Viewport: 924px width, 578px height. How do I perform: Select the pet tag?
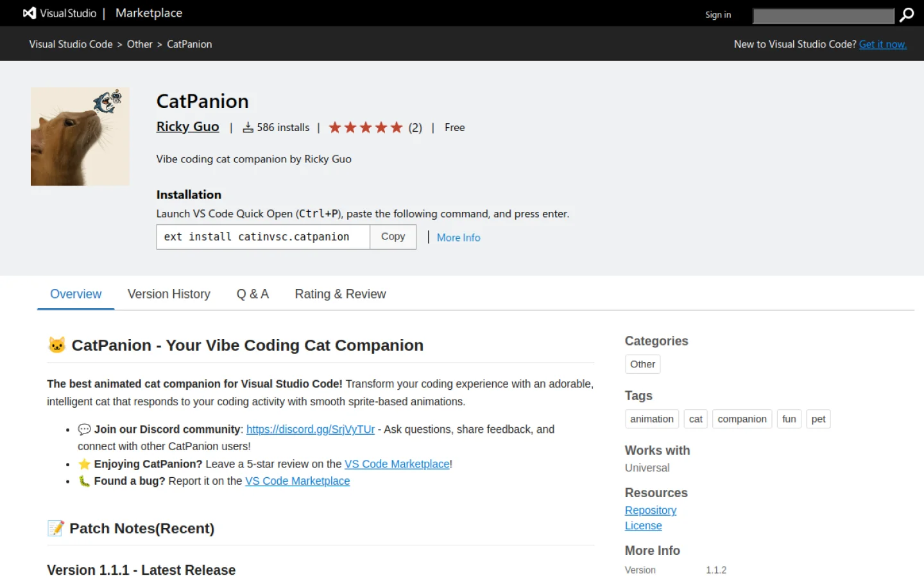(819, 419)
